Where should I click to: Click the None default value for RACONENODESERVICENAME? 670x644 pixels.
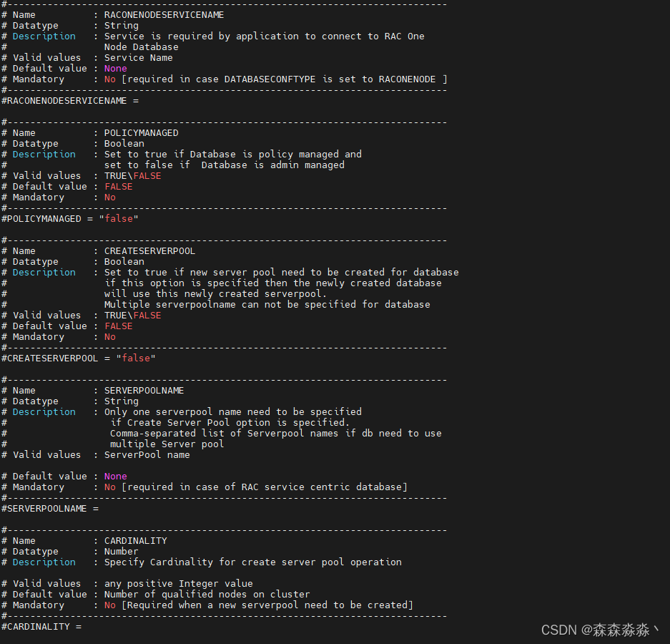pos(115,68)
